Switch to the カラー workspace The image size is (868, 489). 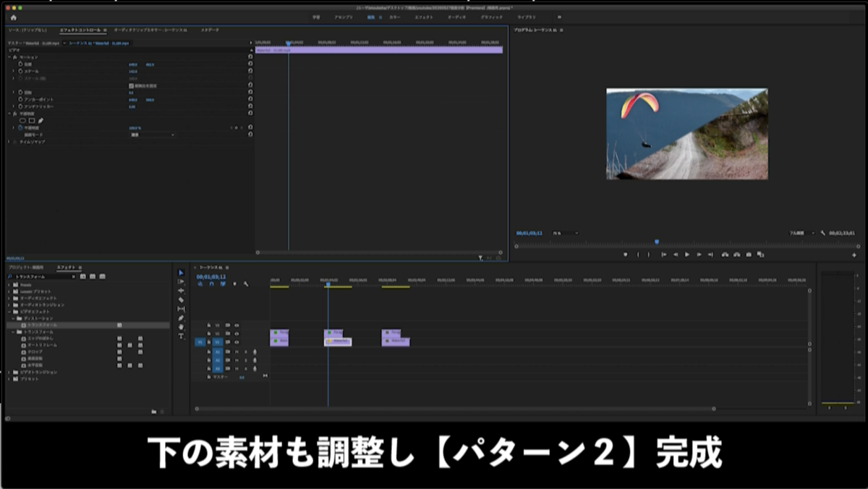394,16
